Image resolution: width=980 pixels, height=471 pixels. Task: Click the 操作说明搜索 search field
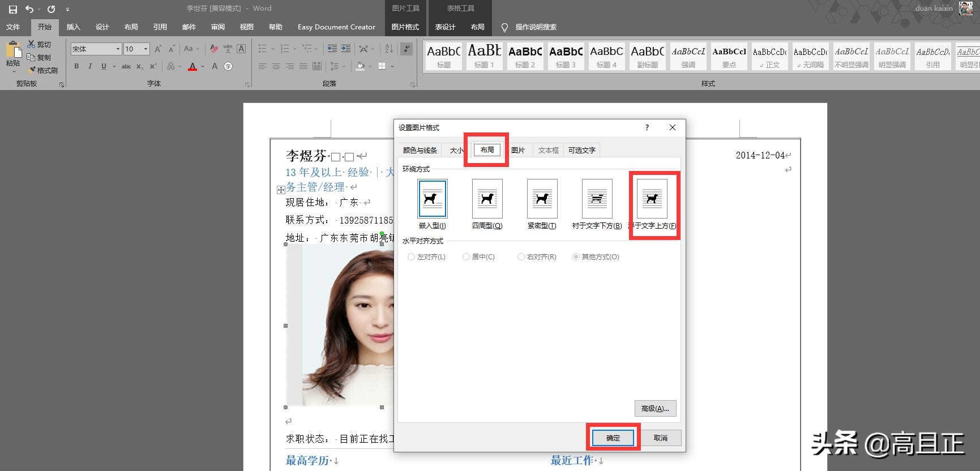click(536, 27)
